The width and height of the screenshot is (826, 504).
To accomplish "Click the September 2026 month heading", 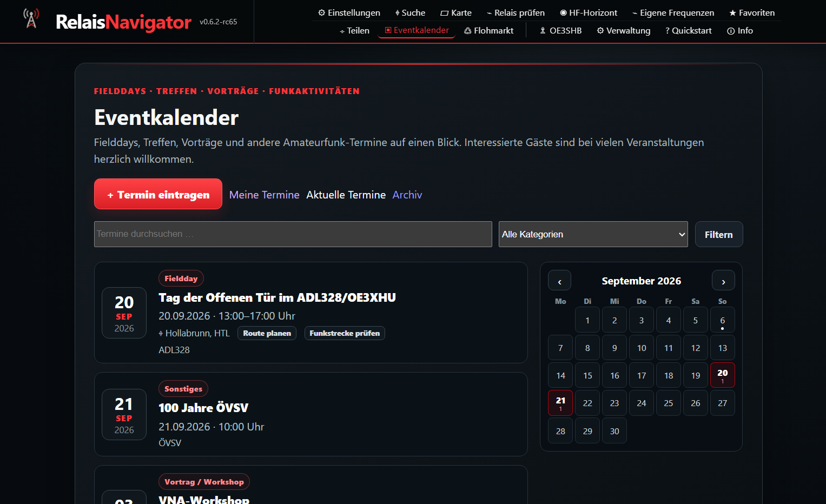I will [x=642, y=281].
